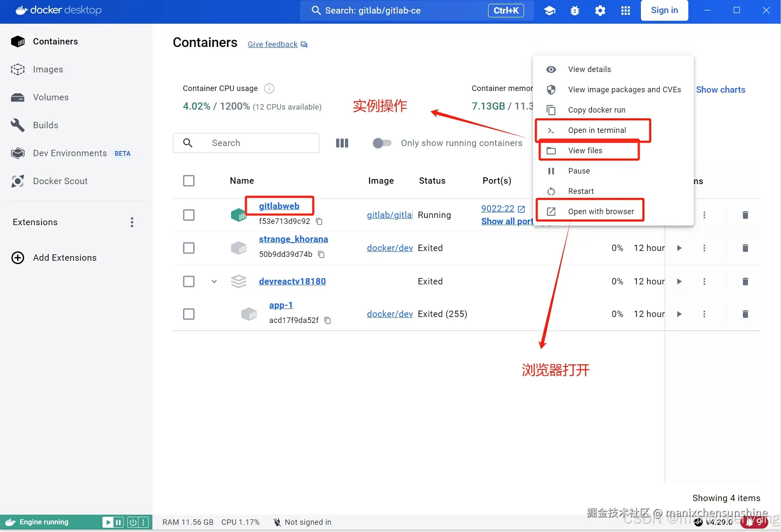This screenshot has height=532, width=781.
Task: Open more actions menu for devreactv18180
Action: pos(704,281)
